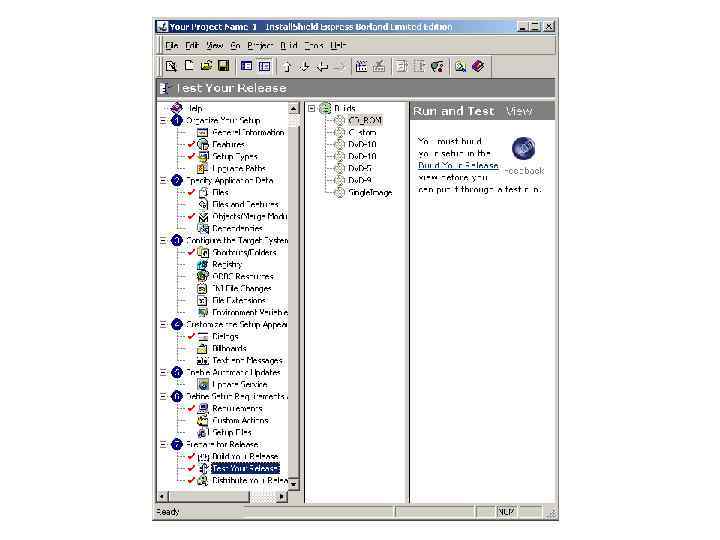Image resolution: width=720 pixels, height=540 pixels.
Task: Select Requirements in the tree
Action: pos(237,408)
